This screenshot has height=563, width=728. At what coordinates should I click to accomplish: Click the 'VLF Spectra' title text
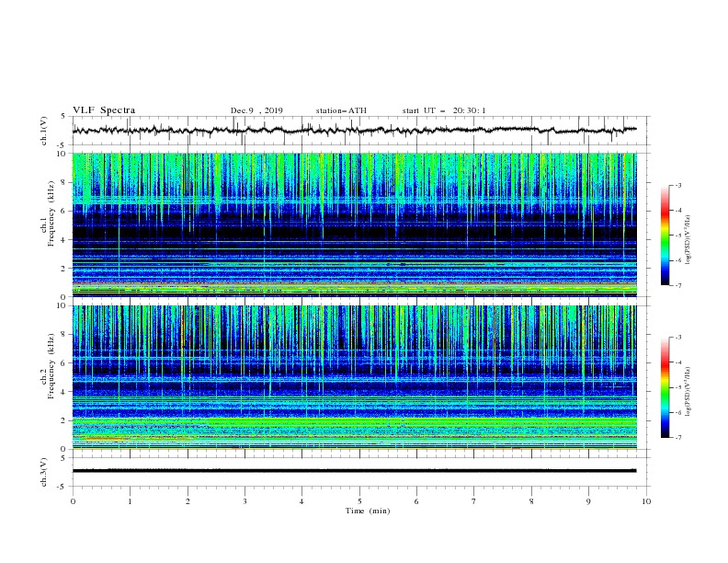coord(104,110)
